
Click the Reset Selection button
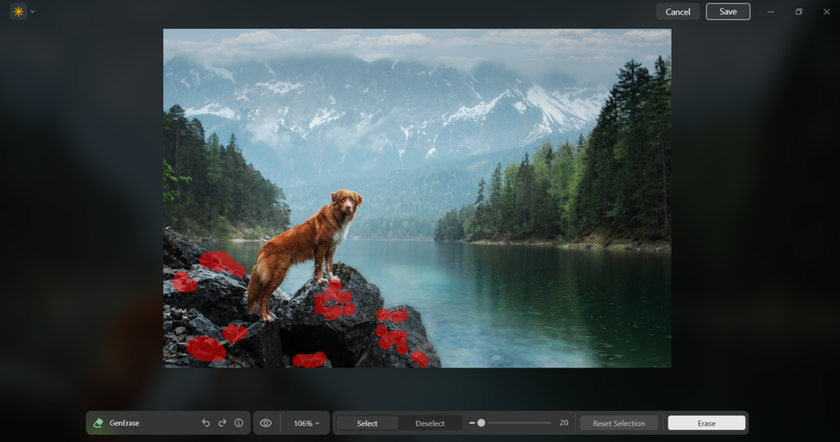click(619, 423)
